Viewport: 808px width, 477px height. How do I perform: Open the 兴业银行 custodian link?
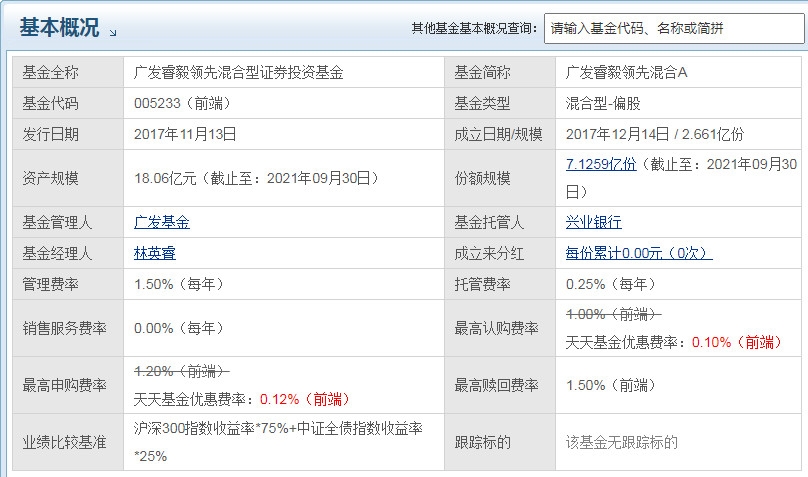[594, 222]
